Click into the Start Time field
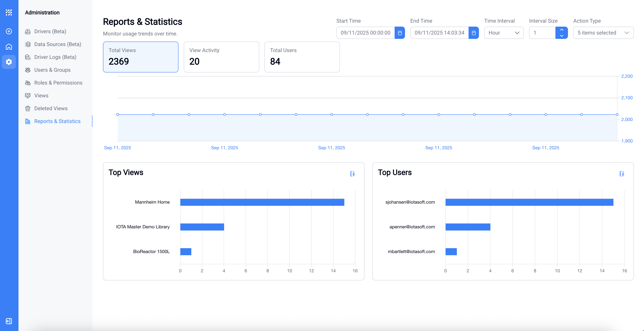 point(365,33)
